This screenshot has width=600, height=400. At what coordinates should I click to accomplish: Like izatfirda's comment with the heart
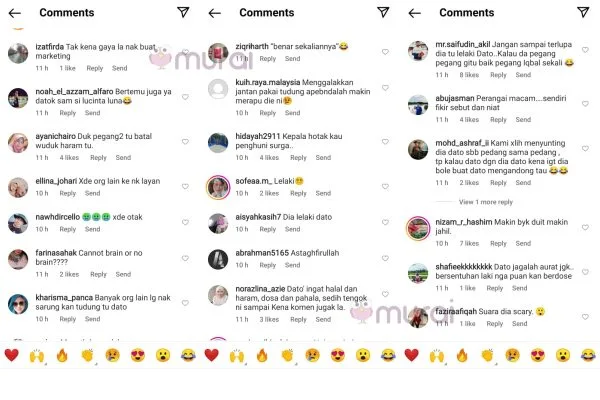(x=185, y=52)
